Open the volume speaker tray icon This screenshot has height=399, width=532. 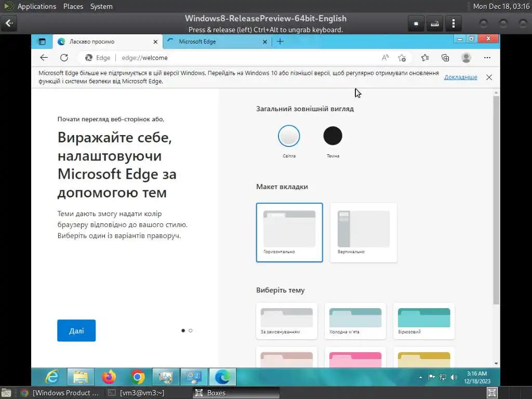tap(454, 377)
